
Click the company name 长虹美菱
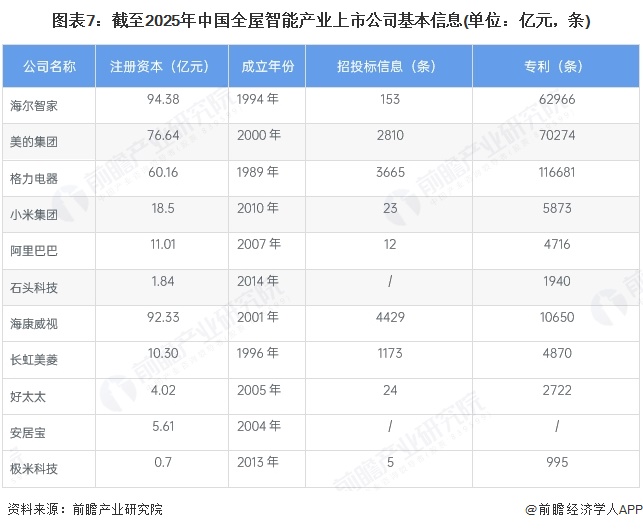[x=34, y=360]
